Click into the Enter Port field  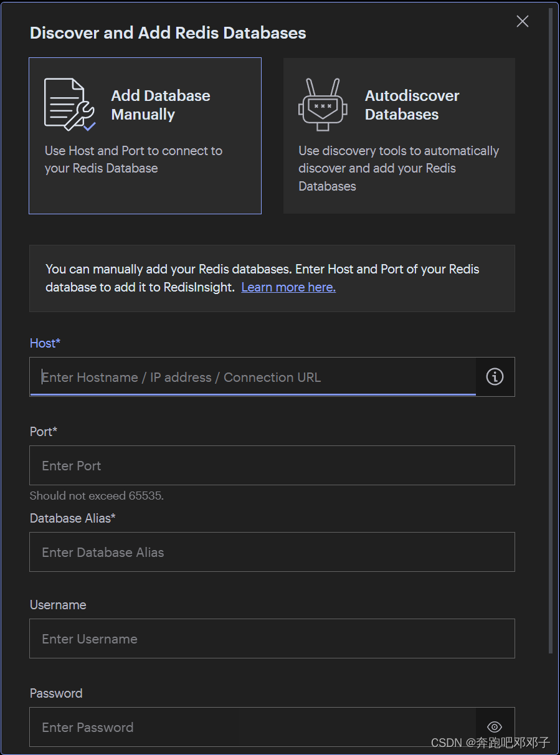coord(272,465)
